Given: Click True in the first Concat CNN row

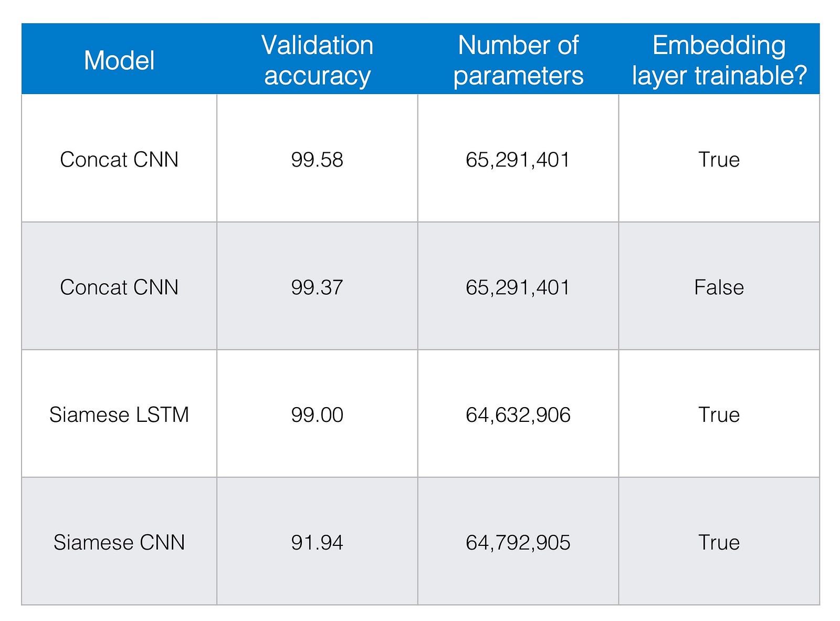Looking at the screenshot, I should [719, 159].
